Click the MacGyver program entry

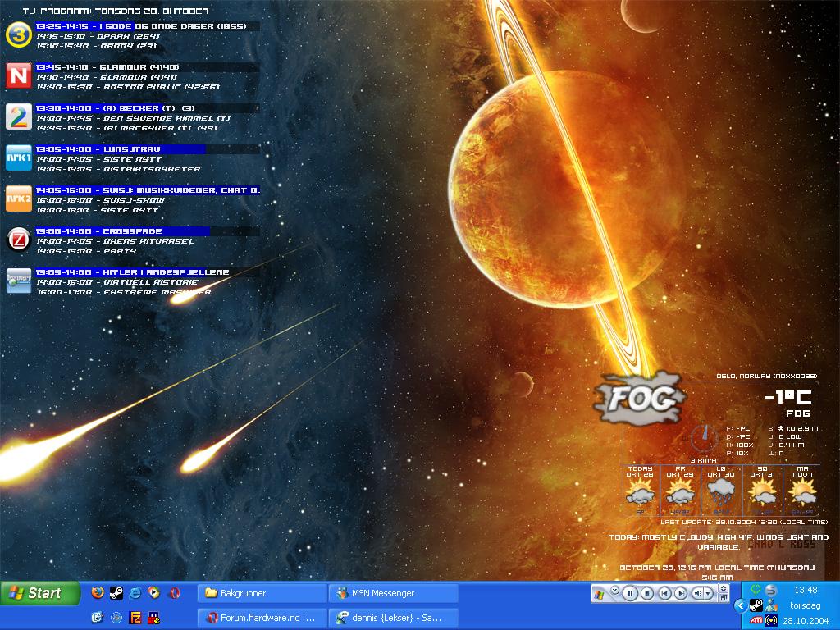pos(127,128)
